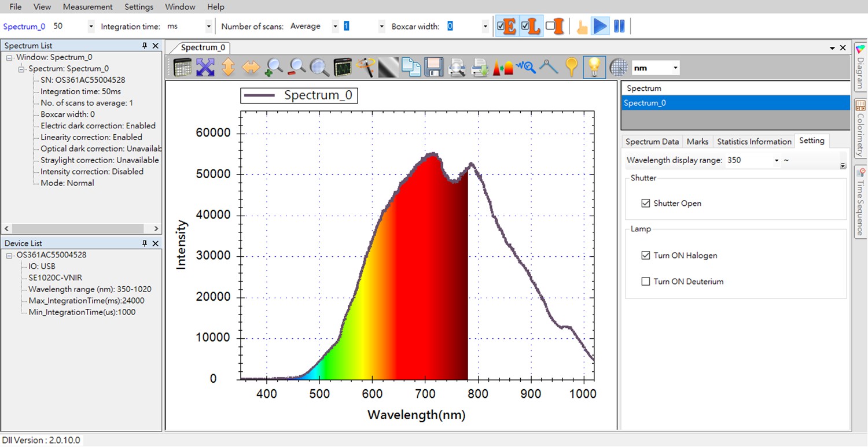Check Turn ON Deuterium lamp

pos(645,282)
